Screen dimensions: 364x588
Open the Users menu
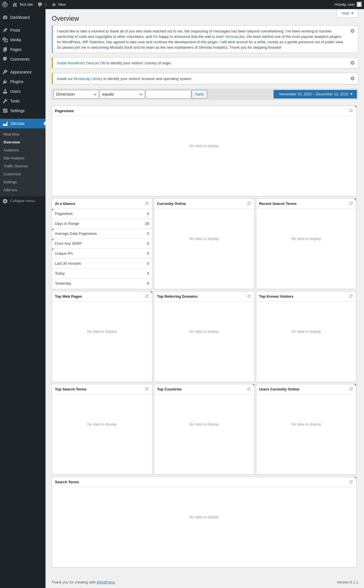tap(23, 91)
